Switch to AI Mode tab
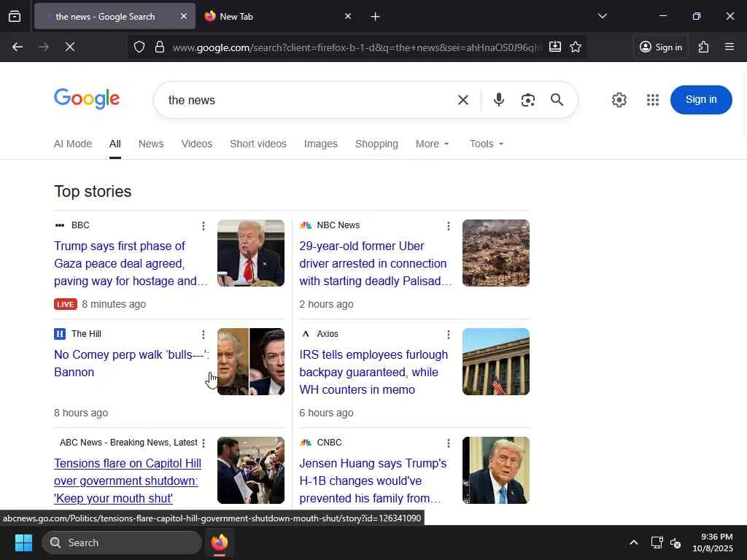 pos(73,144)
